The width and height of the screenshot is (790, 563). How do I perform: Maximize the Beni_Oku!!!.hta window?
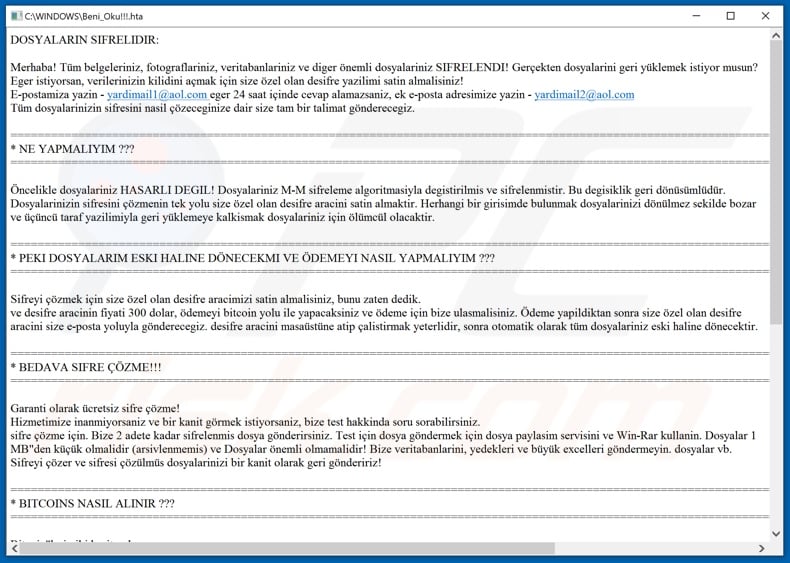731,16
